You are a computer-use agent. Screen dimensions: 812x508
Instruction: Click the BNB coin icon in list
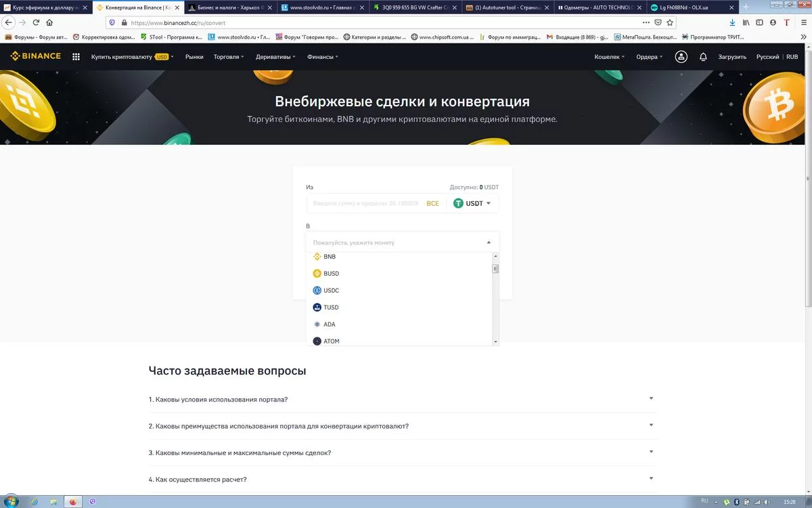tap(317, 257)
